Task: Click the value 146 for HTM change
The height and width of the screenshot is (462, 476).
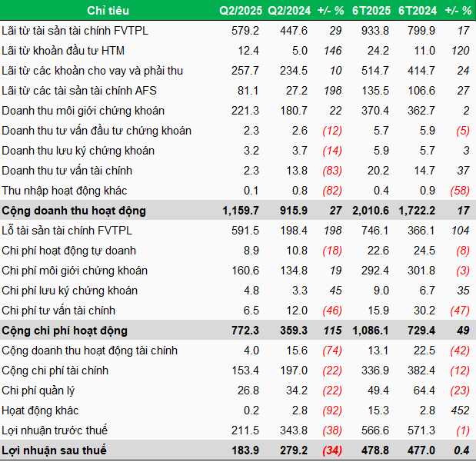Action: pos(333,51)
